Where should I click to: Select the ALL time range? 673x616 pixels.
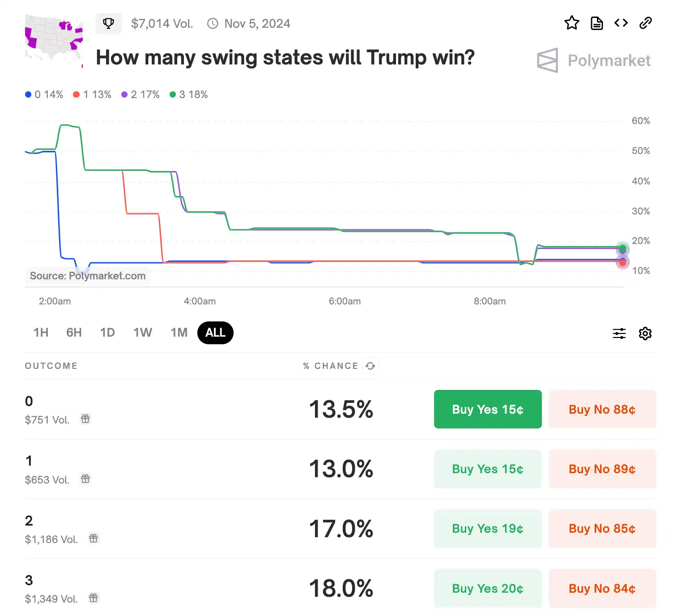click(x=215, y=333)
